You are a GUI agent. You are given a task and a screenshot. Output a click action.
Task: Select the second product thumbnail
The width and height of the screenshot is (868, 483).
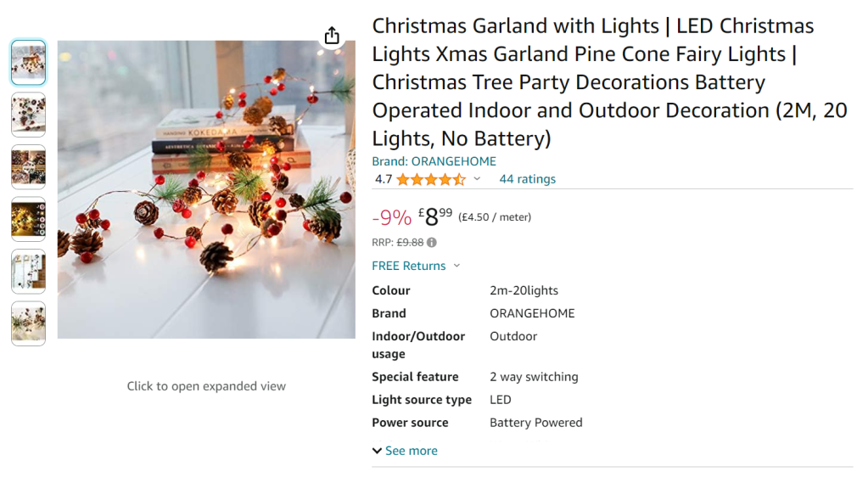coord(29,115)
